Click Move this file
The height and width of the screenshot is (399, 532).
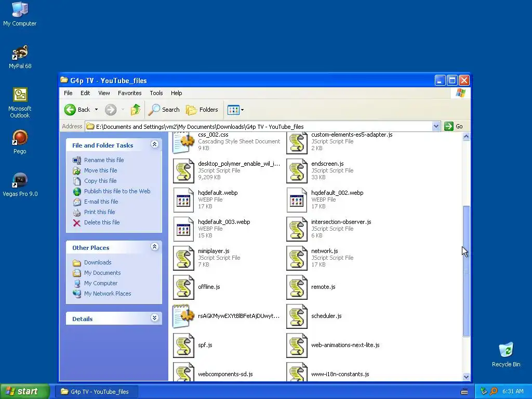[x=100, y=170]
